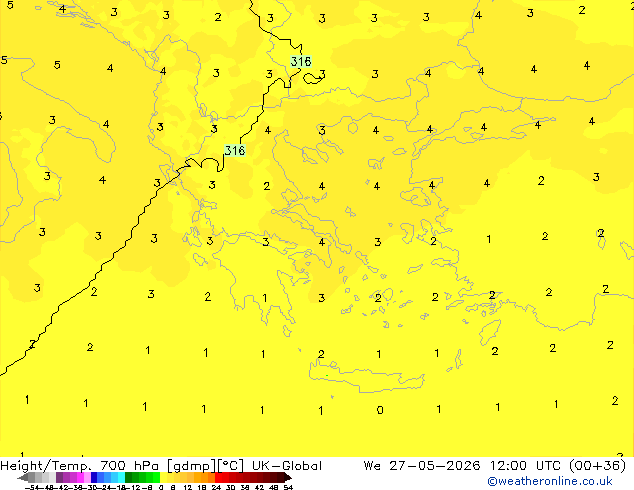634x490 pixels.
Task: Click the -54 label under the color scale
Action: coord(34,488)
